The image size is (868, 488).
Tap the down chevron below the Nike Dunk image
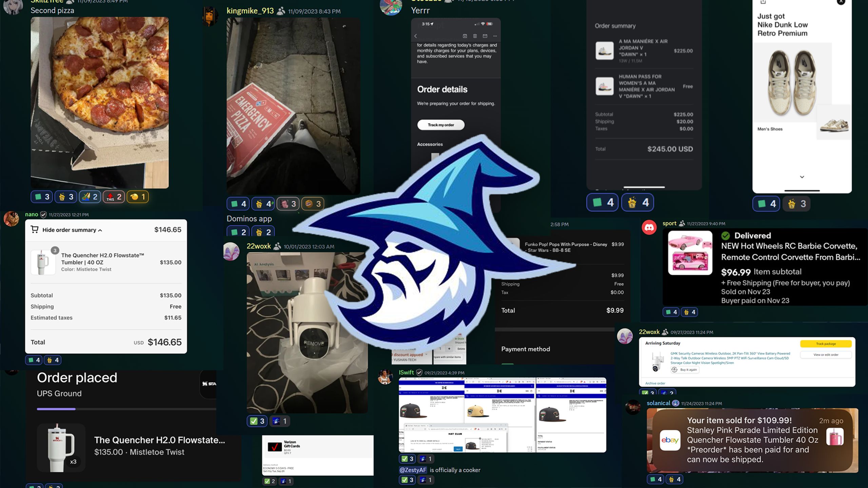click(x=802, y=177)
